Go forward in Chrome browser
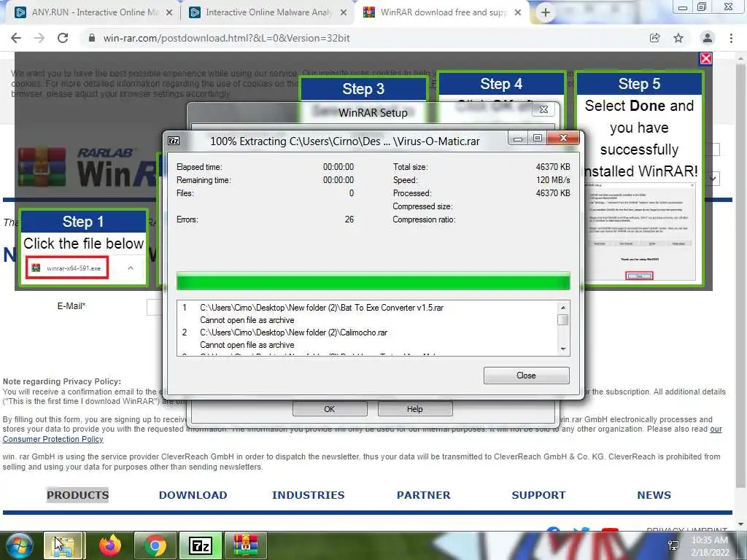 point(39,38)
